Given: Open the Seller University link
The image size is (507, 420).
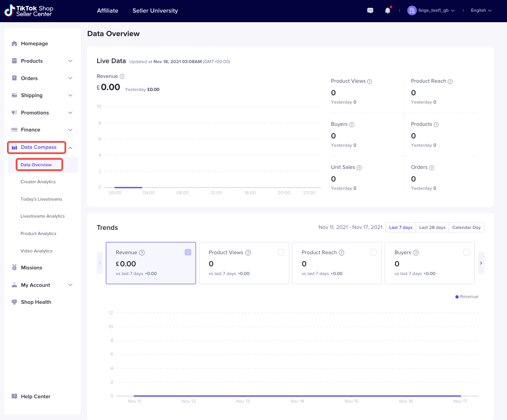Looking at the screenshot, I should [x=155, y=10].
